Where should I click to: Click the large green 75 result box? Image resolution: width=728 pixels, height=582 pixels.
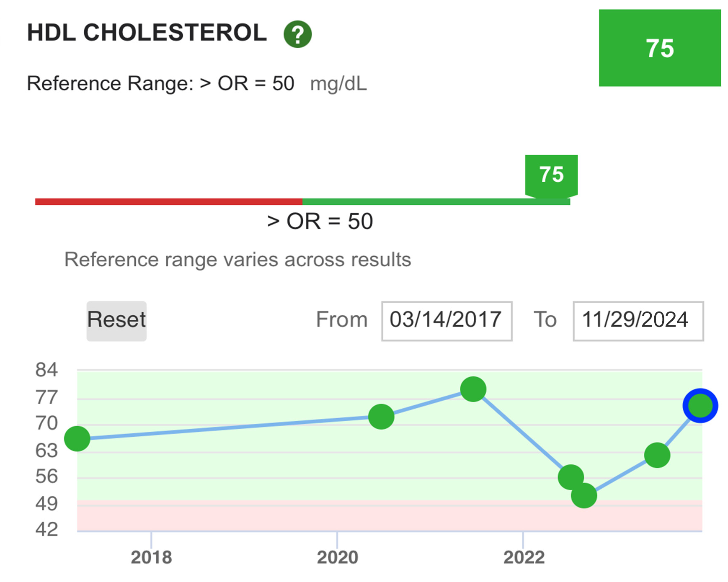click(x=660, y=48)
